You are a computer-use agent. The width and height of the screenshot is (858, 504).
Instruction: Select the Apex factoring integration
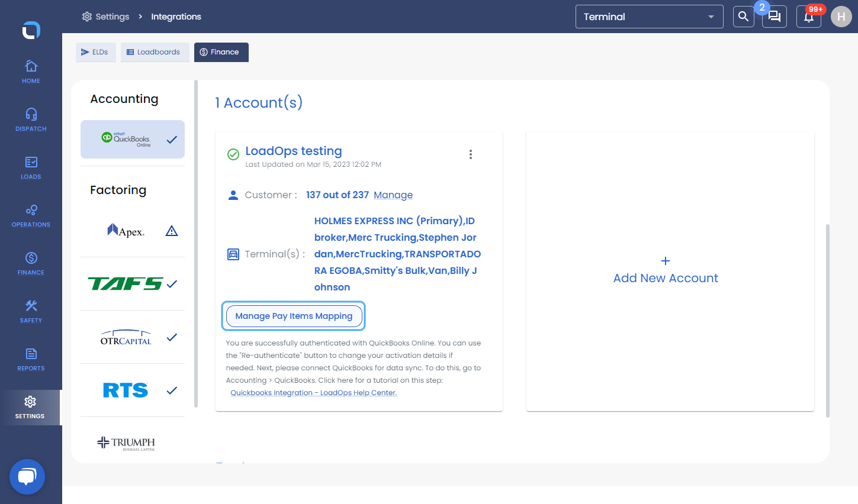click(133, 231)
